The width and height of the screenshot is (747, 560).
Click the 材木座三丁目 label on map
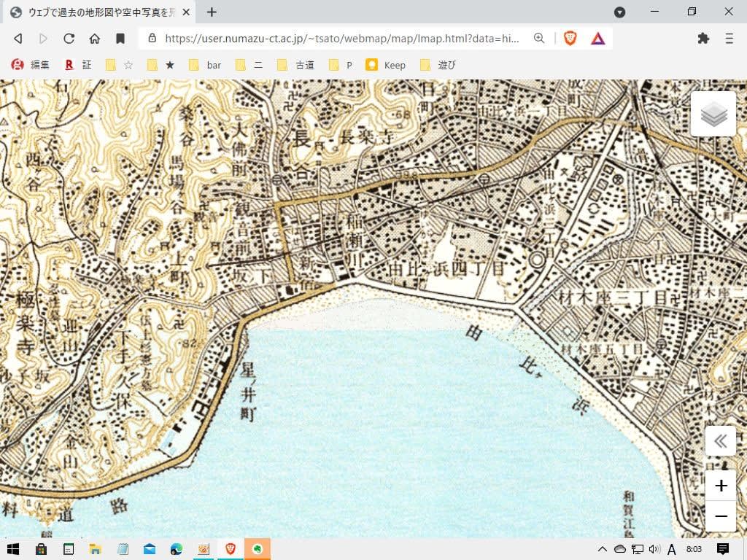tap(613, 297)
